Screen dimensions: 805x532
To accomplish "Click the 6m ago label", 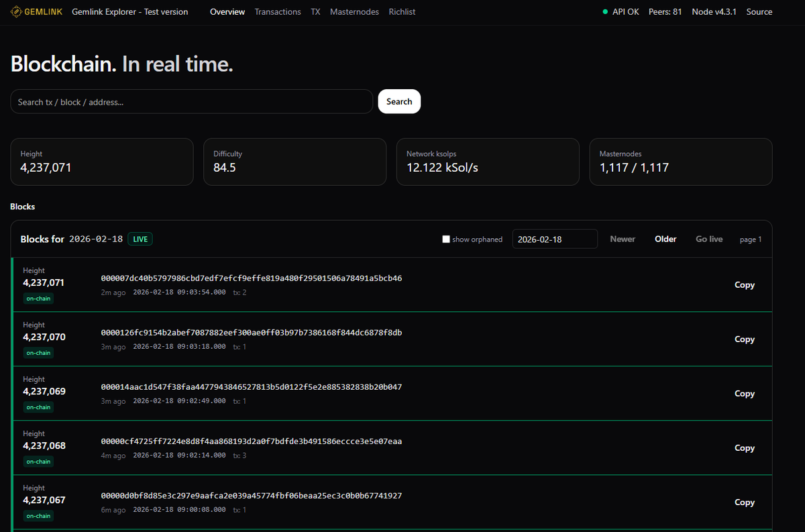I will [x=113, y=510].
